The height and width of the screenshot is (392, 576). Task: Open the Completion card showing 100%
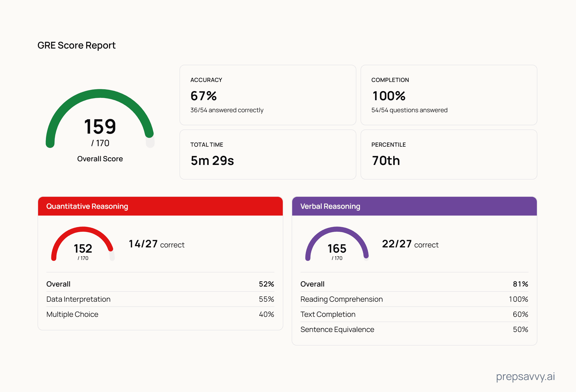tap(449, 95)
